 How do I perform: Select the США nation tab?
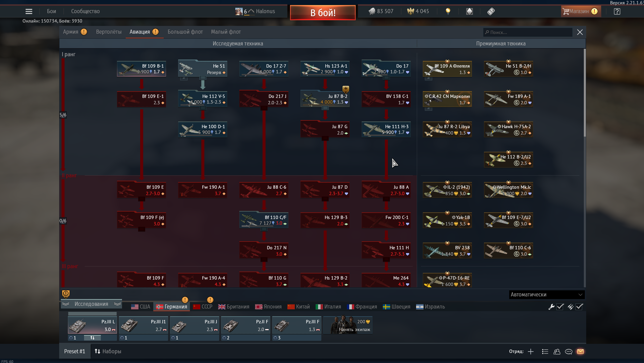[141, 307]
